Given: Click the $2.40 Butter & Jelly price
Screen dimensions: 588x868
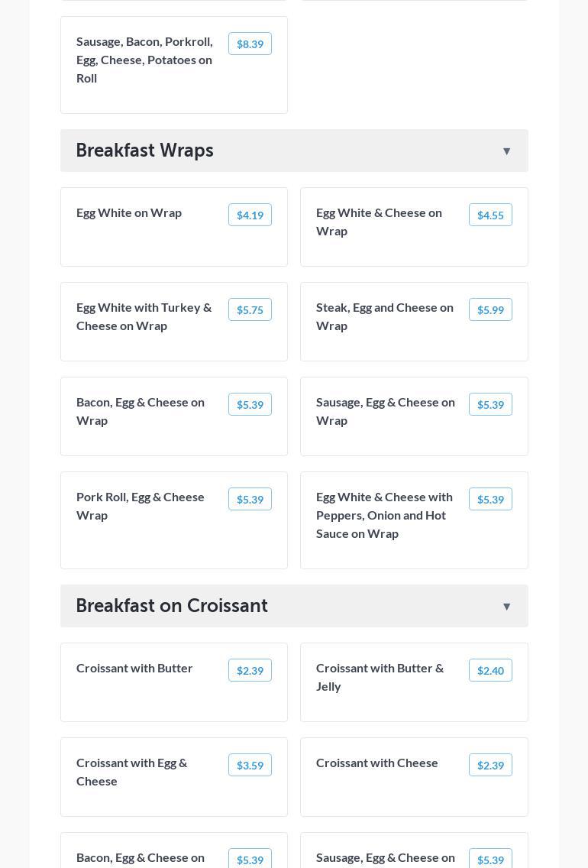Looking at the screenshot, I should coord(490,671).
